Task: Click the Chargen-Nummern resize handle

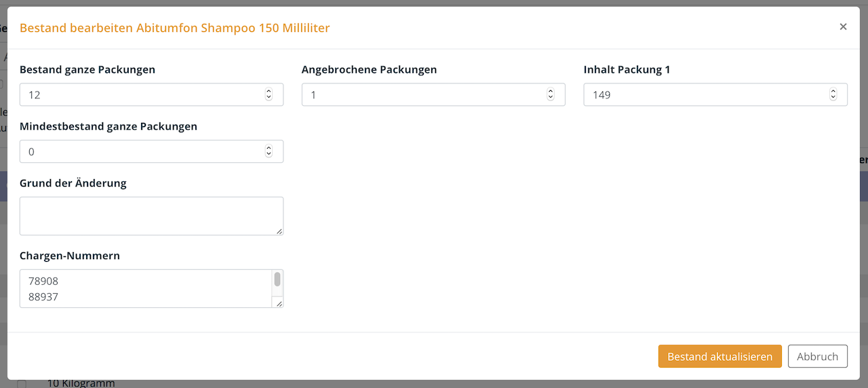Action: click(279, 303)
